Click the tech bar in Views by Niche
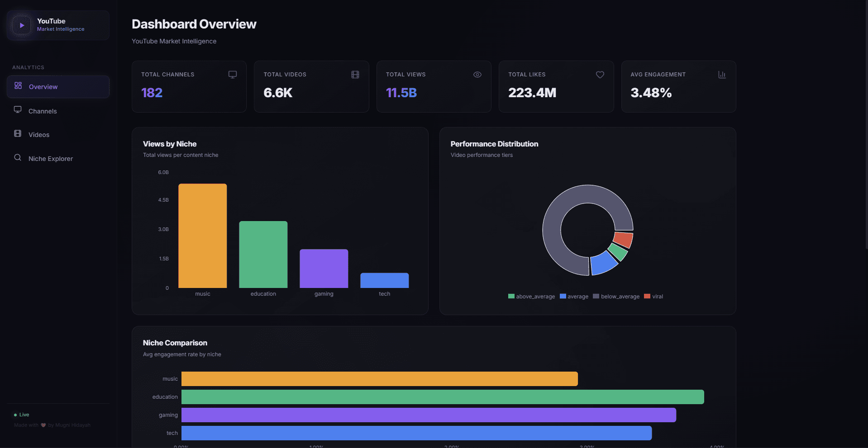868x448 pixels. pos(385,280)
